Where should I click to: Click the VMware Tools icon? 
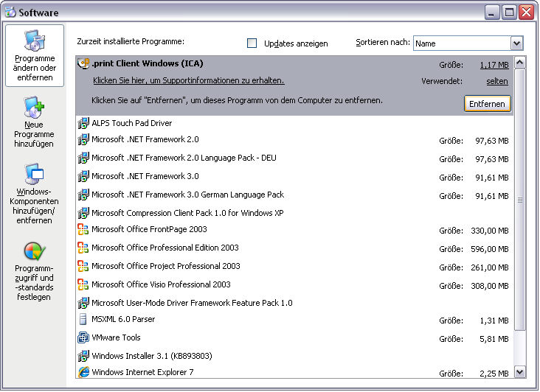coord(83,337)
